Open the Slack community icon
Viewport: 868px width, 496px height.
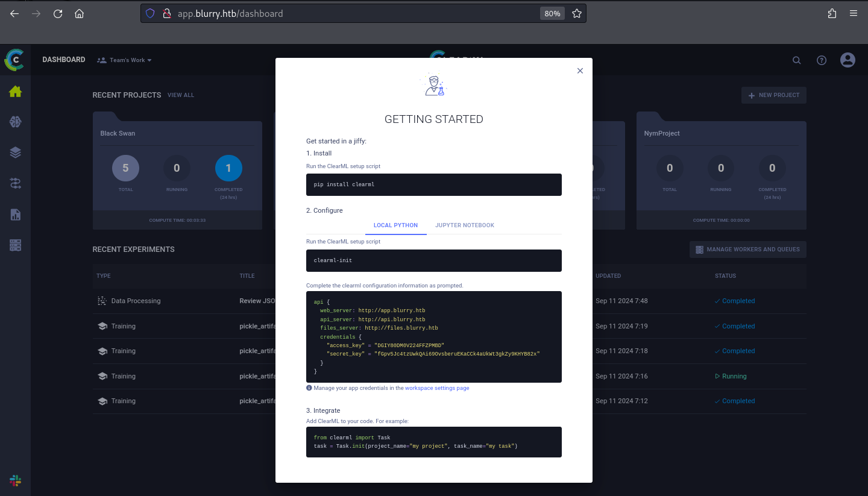pos(16,480)
